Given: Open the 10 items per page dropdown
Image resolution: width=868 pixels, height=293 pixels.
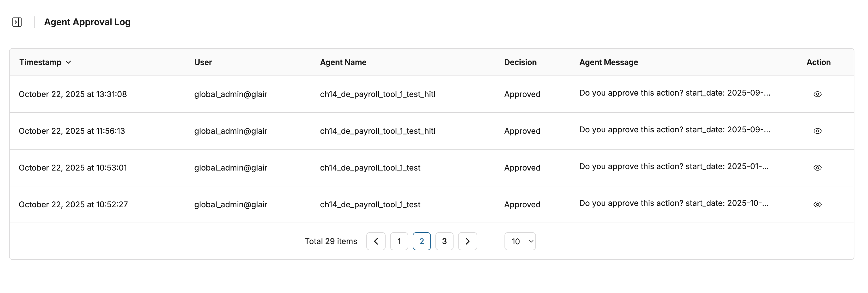Looking at the screenshot, I should (x=519, y=241).
